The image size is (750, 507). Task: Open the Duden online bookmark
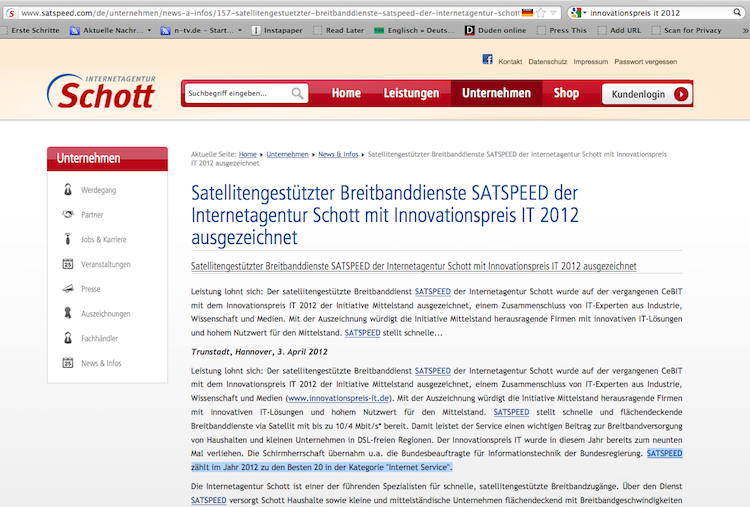point(496,30)
